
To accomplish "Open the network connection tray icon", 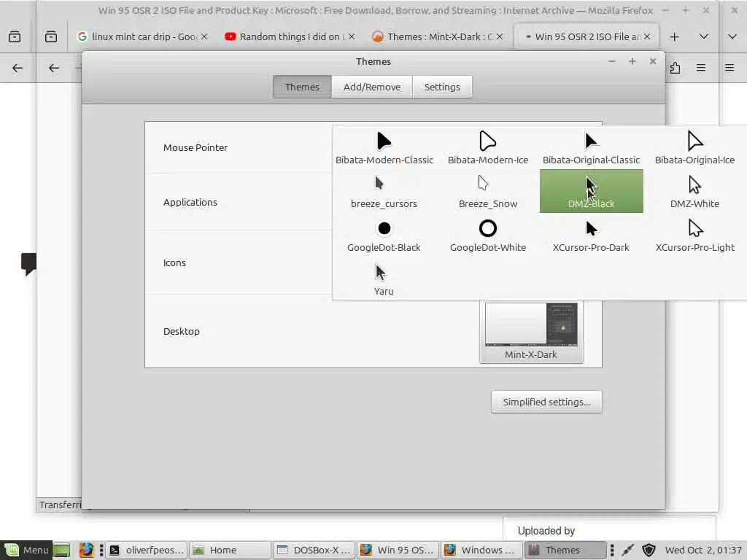I will pos(628,550).
